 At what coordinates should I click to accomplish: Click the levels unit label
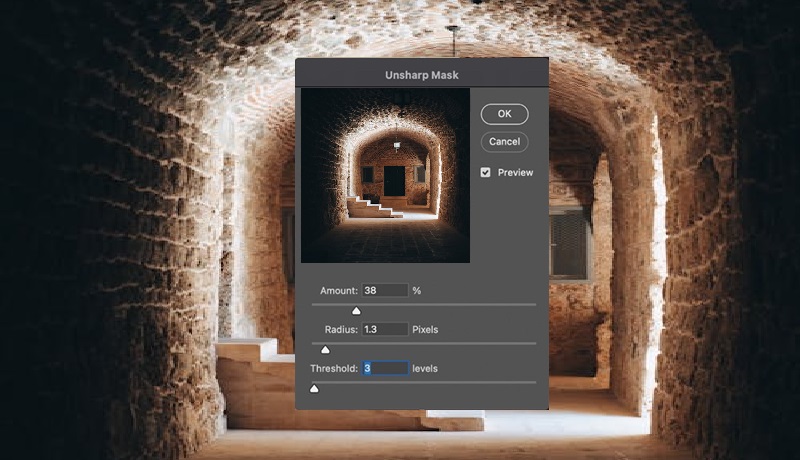pos(425,368)
